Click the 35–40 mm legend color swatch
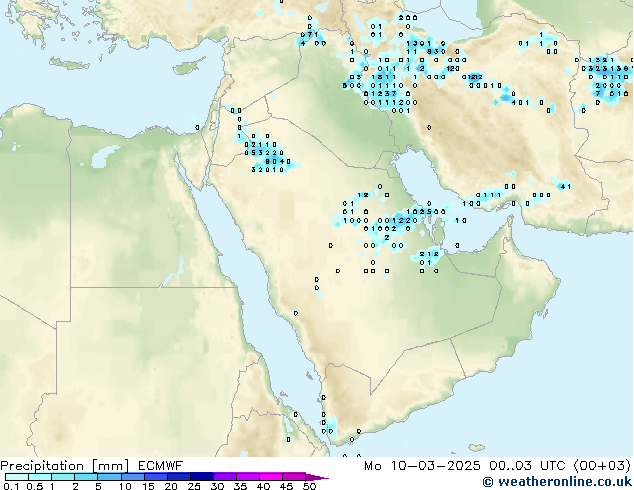 tap(248, 477)
